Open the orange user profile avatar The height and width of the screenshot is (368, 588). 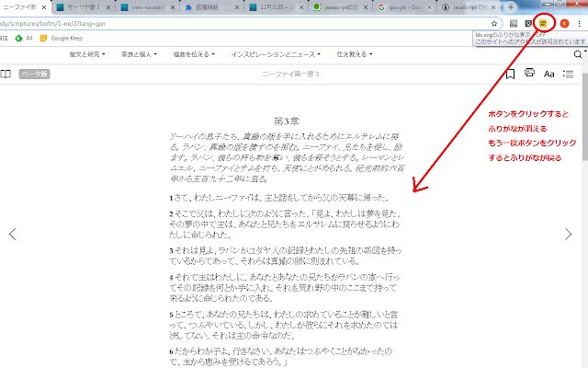(564, 24)
